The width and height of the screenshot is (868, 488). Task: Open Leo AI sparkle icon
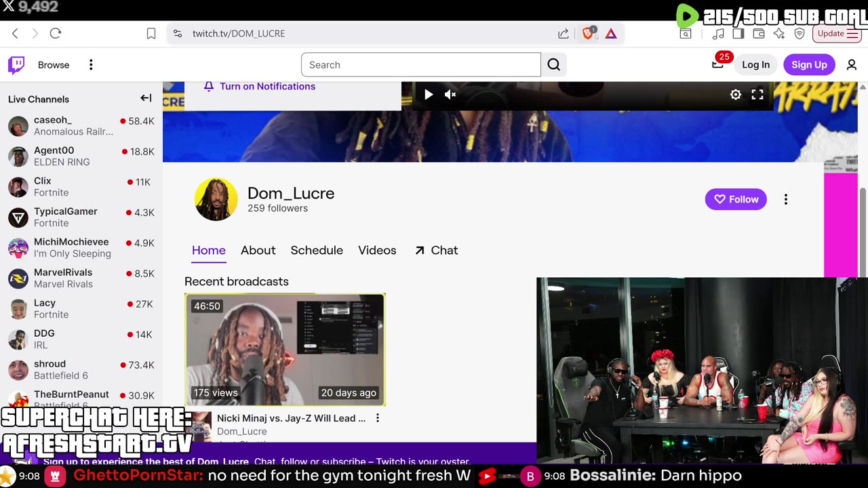coord(779,33)
